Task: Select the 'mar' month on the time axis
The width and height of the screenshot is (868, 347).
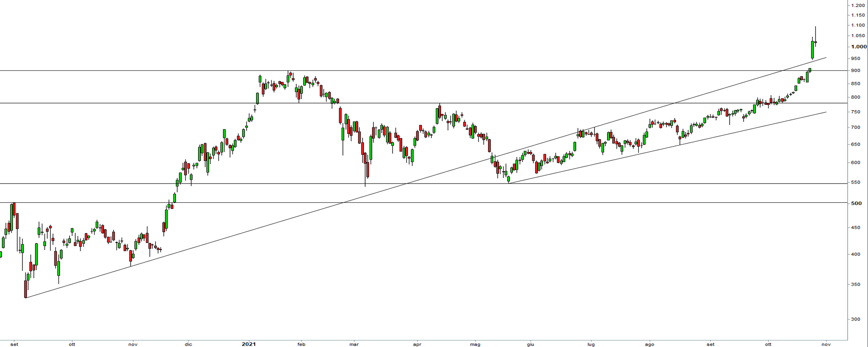Action: tap(354, 344)
